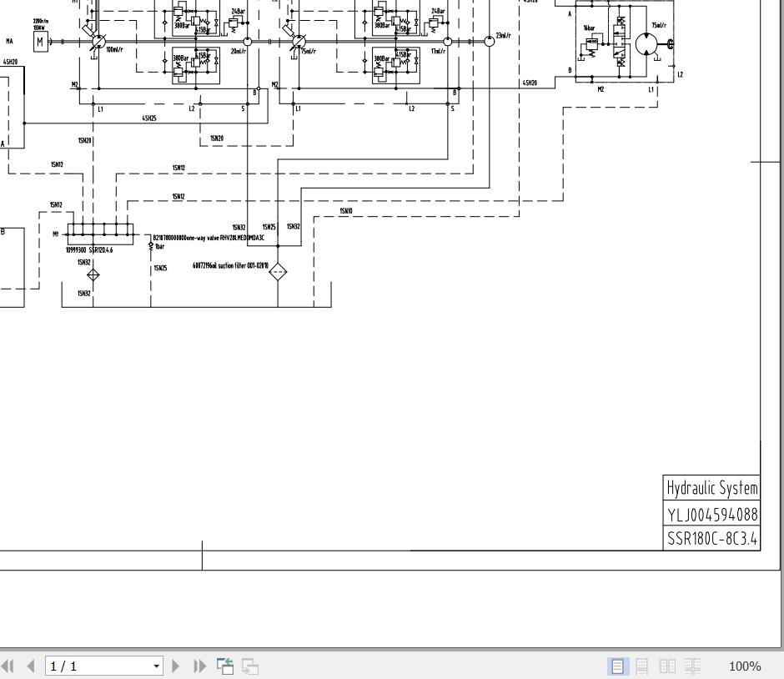Go to the previous page
784x679 pixels.
[x=31, y=666]
